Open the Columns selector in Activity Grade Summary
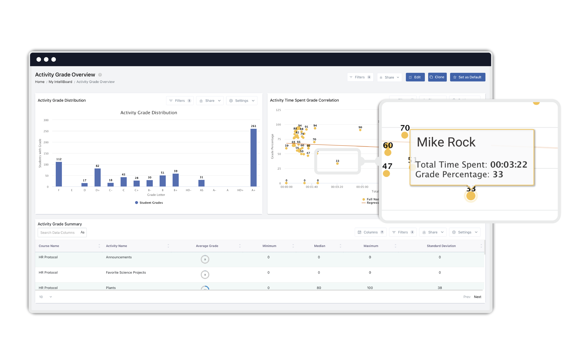 tap(370, 232)
